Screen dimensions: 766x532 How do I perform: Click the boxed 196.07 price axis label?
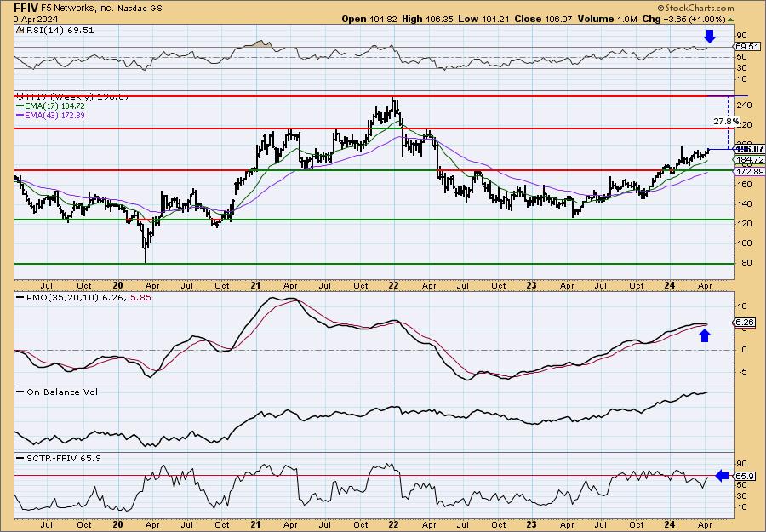pos(749,149)
